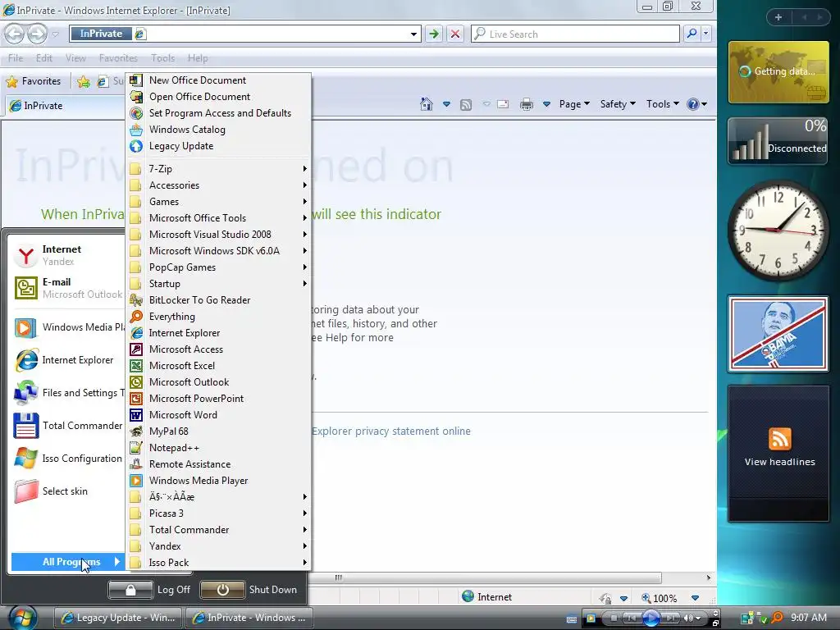Viewport: 840px width, 630px height.
Task: Open the zoom level 100% dropdown
Action: 695,598
